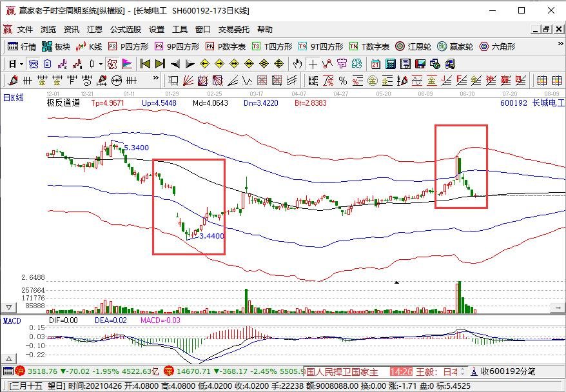Open the T数字表 tool
566x392 pixels.
pyautogui.click(x=369, y=46)
